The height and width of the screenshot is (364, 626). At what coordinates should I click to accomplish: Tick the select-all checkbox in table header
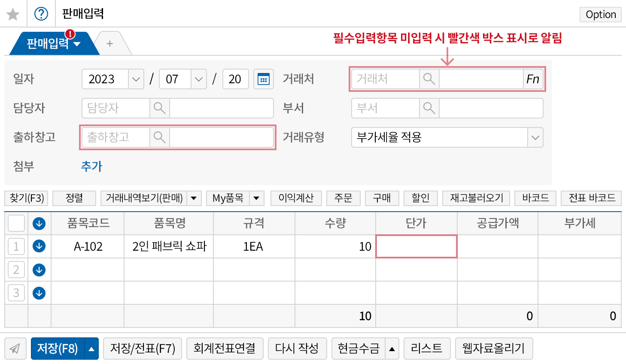coord(16,223)
